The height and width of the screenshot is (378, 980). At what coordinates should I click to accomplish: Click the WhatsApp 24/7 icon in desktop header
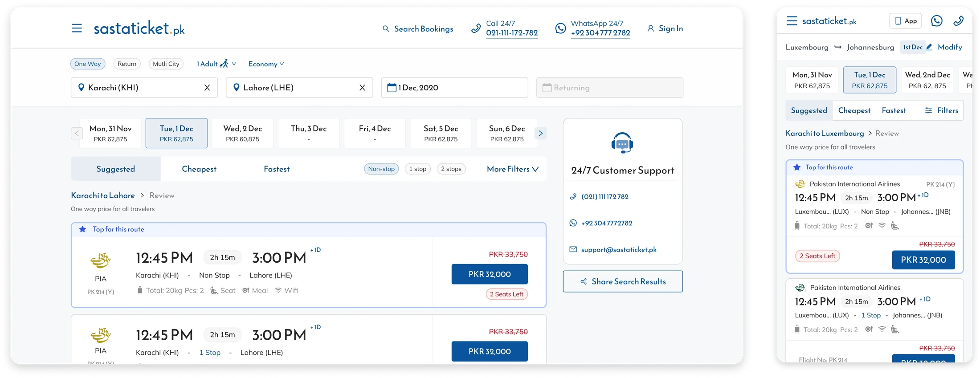tap(560, 28)
